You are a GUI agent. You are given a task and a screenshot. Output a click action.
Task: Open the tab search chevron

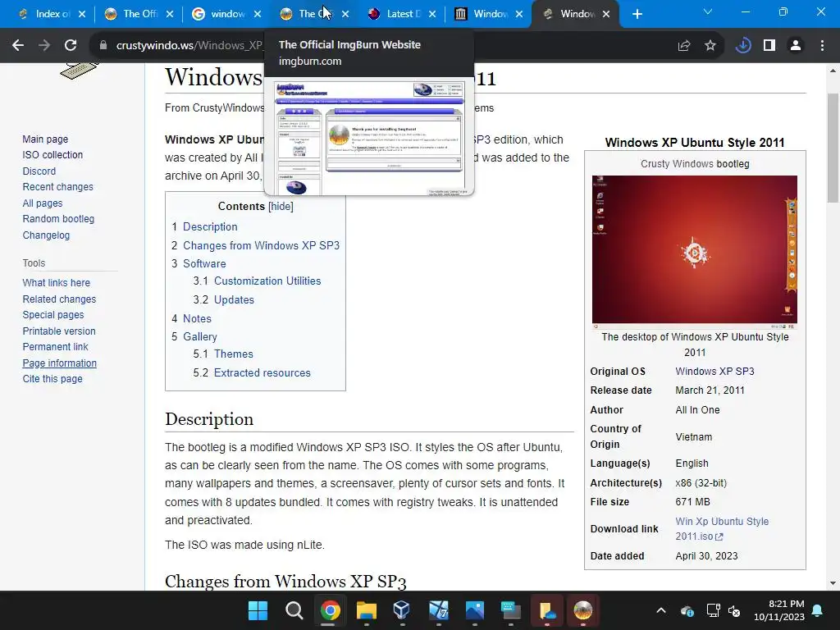coord(708,11)
